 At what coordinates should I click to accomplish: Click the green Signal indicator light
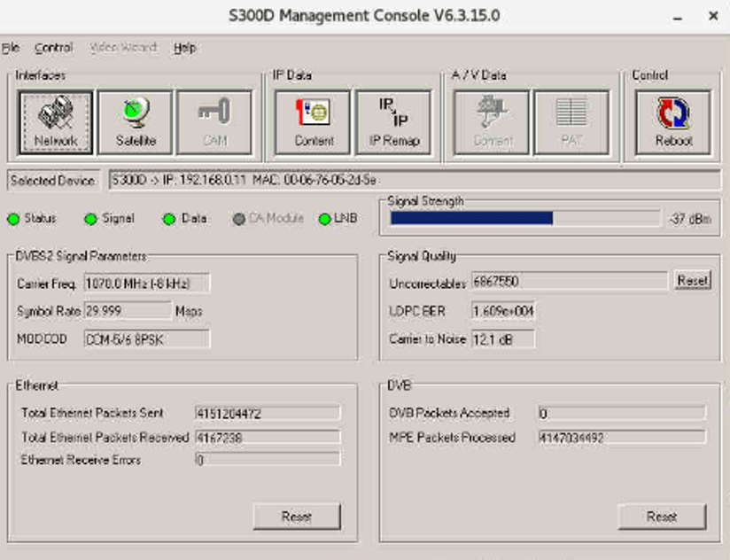(x=90, y=219)
